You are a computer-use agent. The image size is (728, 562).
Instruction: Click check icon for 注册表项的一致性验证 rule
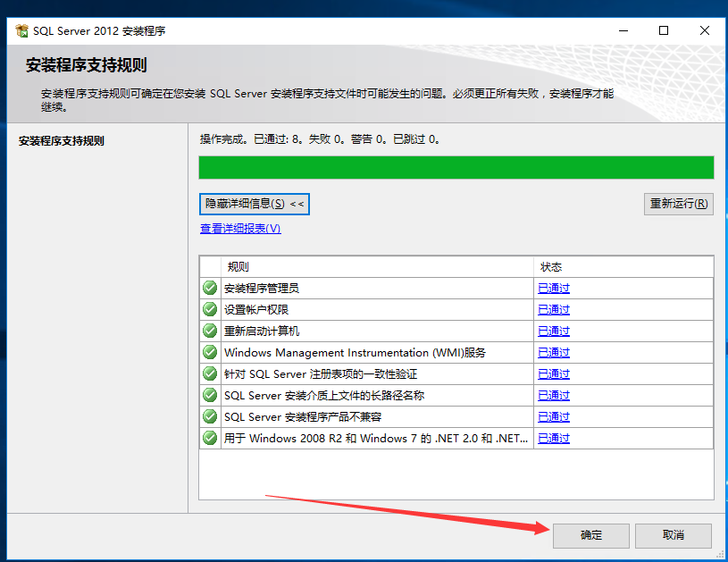210,373
